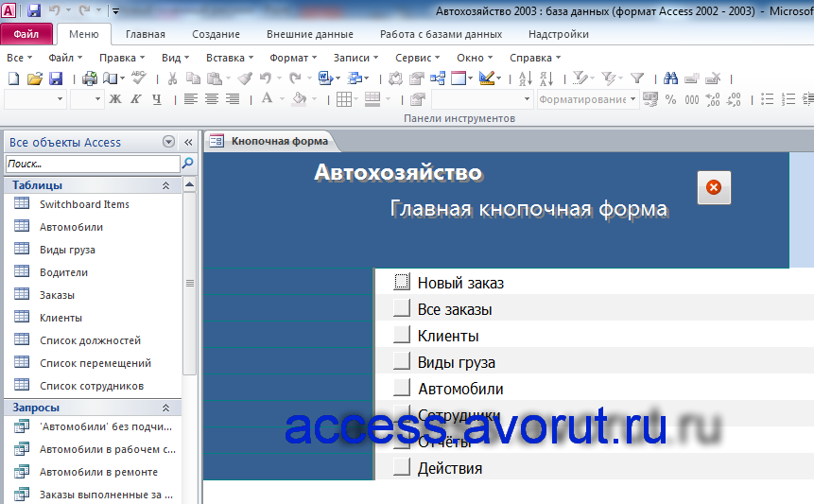Screen dimensions: 814x504
Task: Apply the 000 thousands separator format
Action: pyautogui.click(x=691, y=99)
